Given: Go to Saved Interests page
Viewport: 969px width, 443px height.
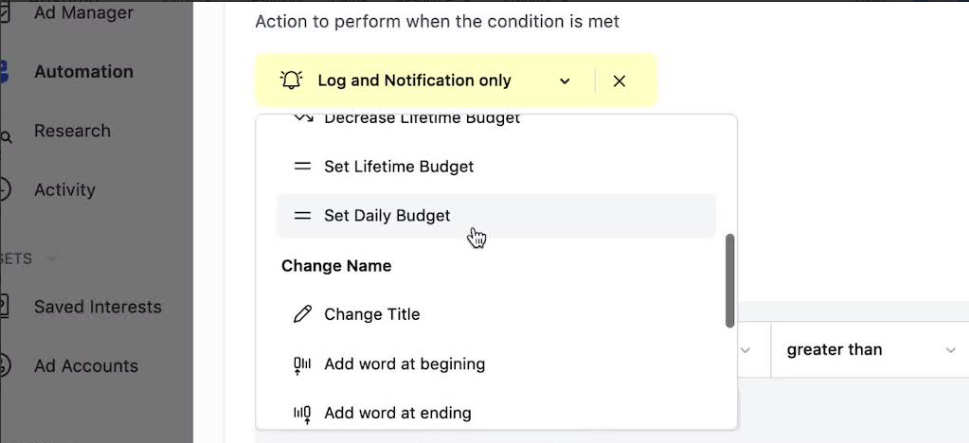Looking at the screenshot, I should click(97, 307).
